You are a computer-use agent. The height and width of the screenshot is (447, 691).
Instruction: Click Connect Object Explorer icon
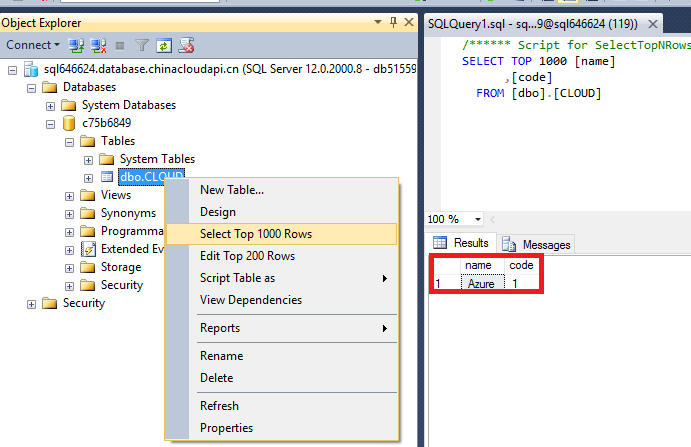76,45
